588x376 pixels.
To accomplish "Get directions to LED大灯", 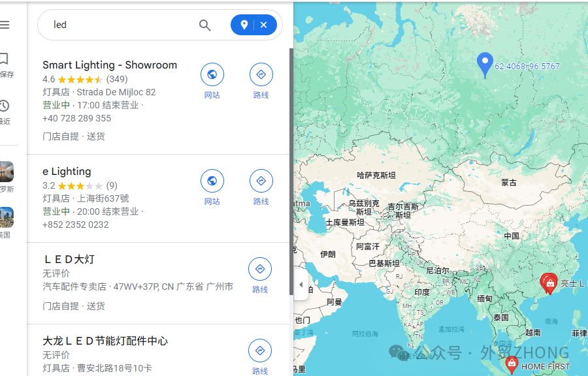I will pos(260,269).
